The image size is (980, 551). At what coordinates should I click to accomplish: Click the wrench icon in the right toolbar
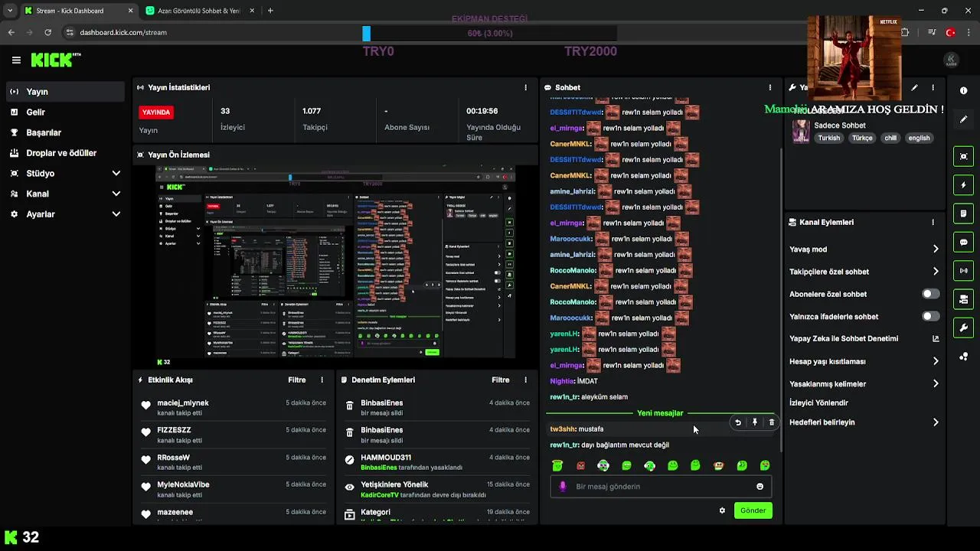963,328
